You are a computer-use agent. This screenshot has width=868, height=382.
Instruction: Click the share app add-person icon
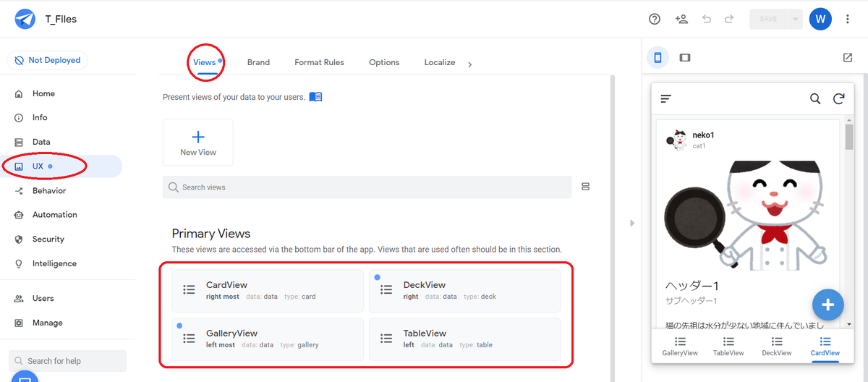click(x=681, y=20)
